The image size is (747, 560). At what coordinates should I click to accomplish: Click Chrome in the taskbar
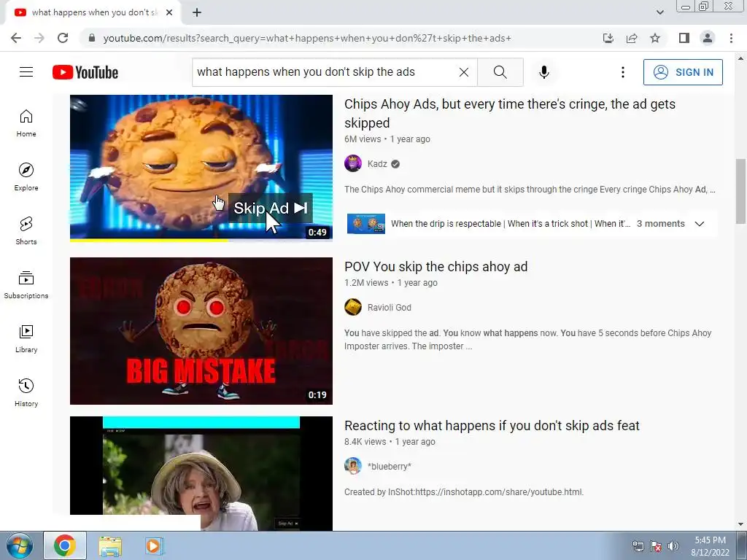pyautogui.click(x=65, y=545)
